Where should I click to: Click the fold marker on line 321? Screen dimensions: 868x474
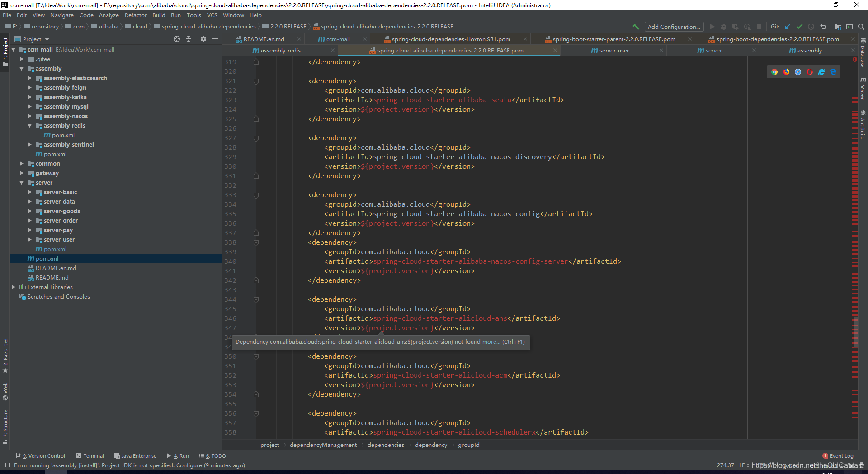point(256,81)
